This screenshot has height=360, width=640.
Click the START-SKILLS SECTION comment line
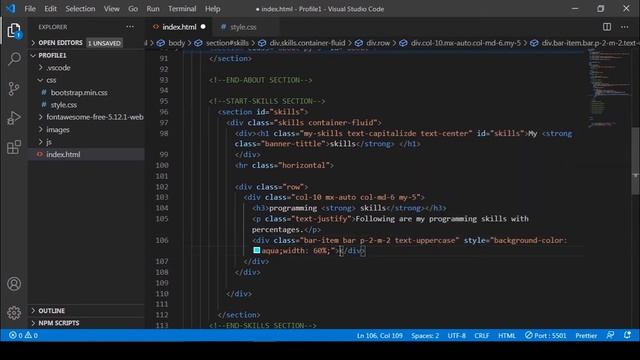pyautogui.click(x=267, y=101)
